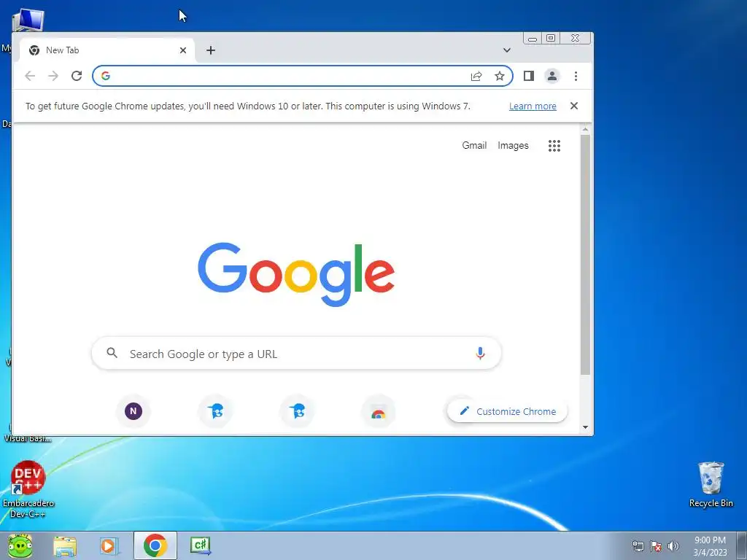Open the green pig Start button

(x=20, y=545)
